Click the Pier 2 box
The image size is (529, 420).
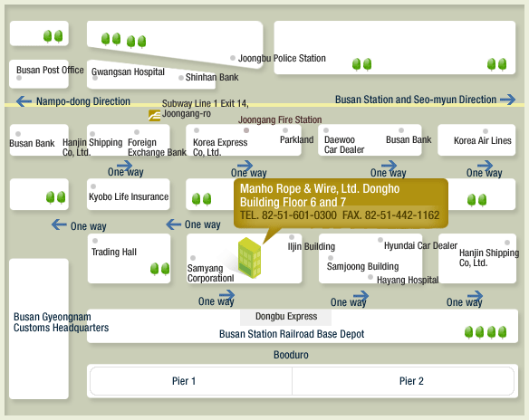[403, 381]
